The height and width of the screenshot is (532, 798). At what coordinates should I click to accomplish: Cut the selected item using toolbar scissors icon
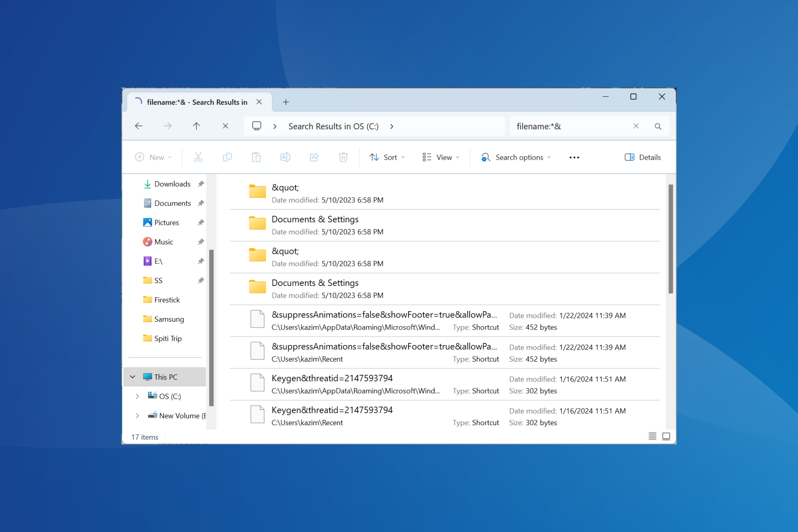[198, 157]
